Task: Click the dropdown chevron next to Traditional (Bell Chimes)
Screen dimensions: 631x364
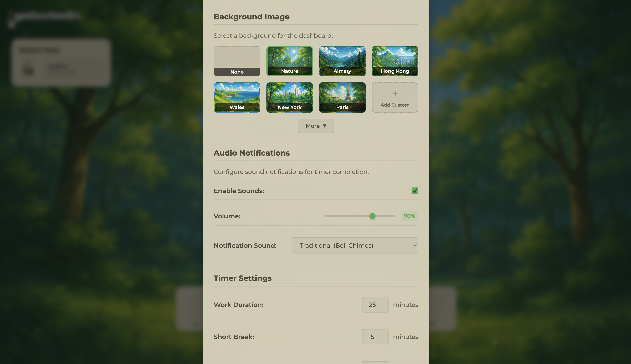Action: click(x=414, y=245)
